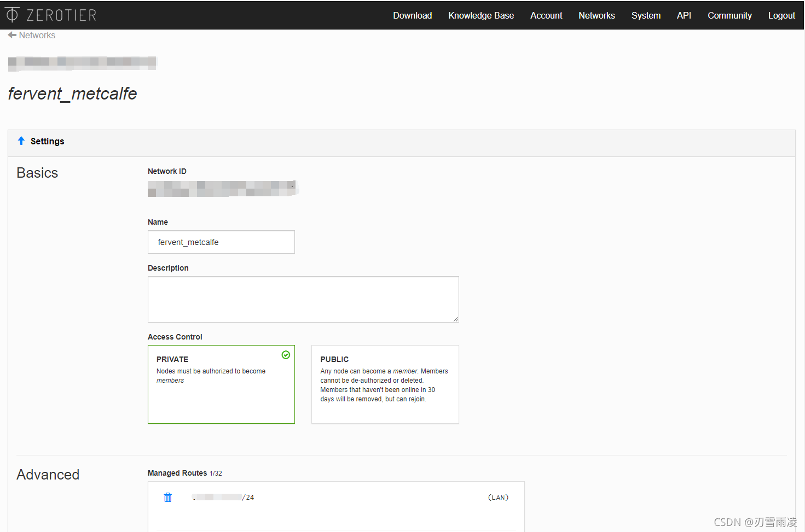Screen dimensions: 805x532
Task: Open the Download menu item
Action: (412, 15)
